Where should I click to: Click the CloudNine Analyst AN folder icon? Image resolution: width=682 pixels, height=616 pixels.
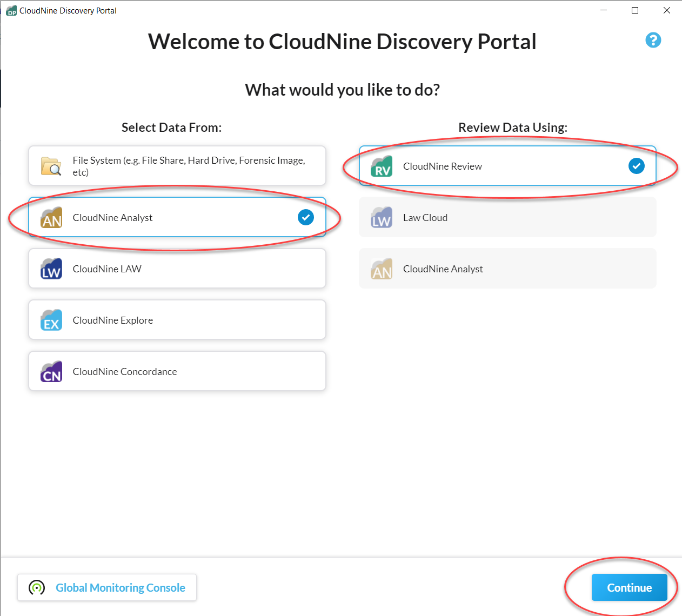pos(51,217)
